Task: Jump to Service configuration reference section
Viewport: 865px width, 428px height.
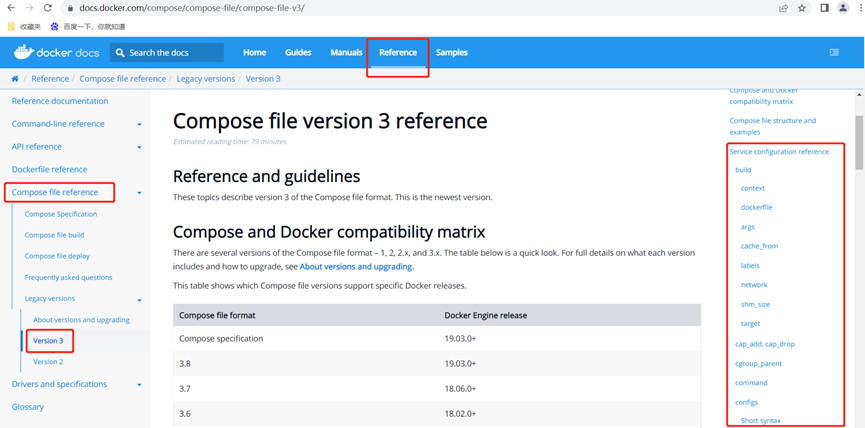Action: click(x=779, y=152)
